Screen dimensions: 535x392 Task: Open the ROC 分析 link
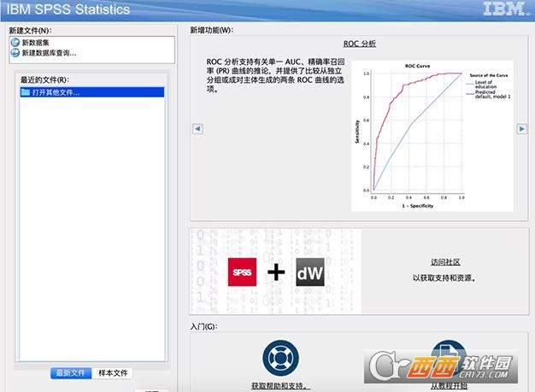(359, 44)
